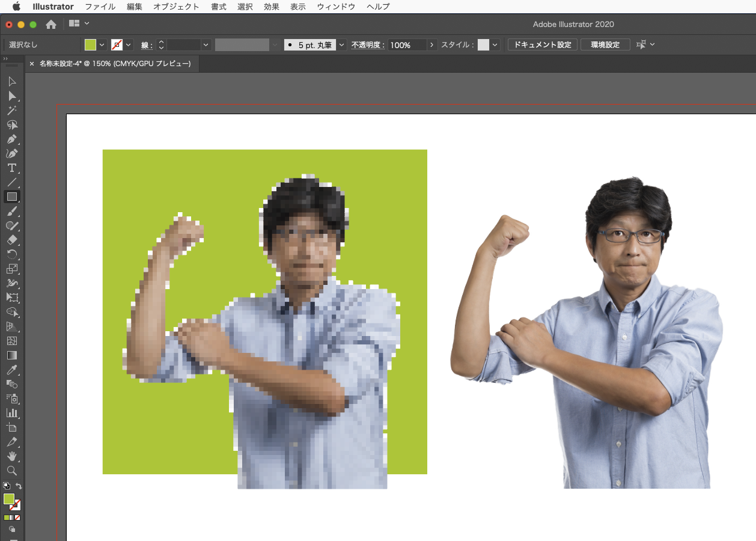Click the 環境設定 button
The width and height of the screenshot is (756, 541).
pos(605,45)
